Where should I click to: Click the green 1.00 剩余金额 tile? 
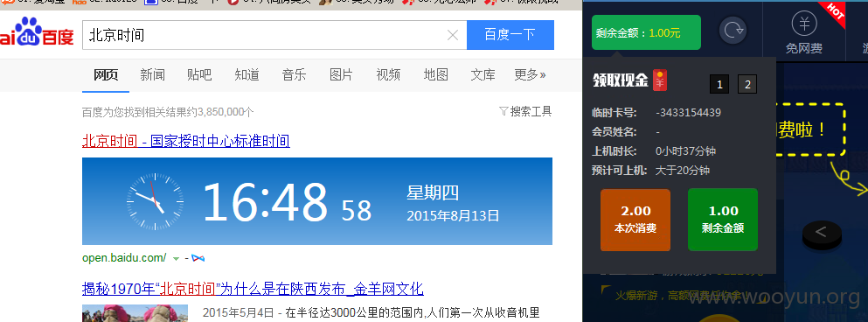click(722, 220)
